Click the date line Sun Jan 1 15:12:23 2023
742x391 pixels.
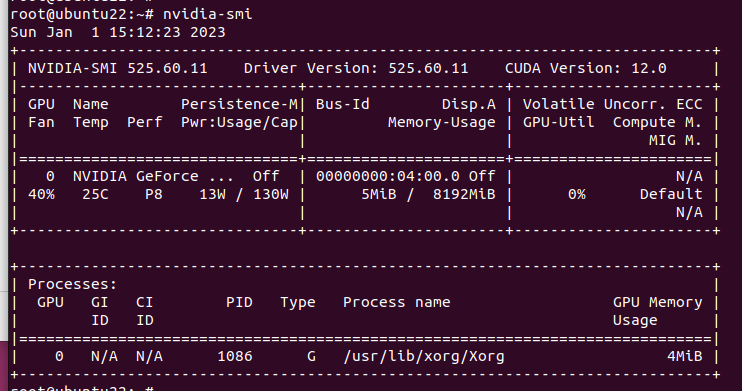(x=118, y=32)
